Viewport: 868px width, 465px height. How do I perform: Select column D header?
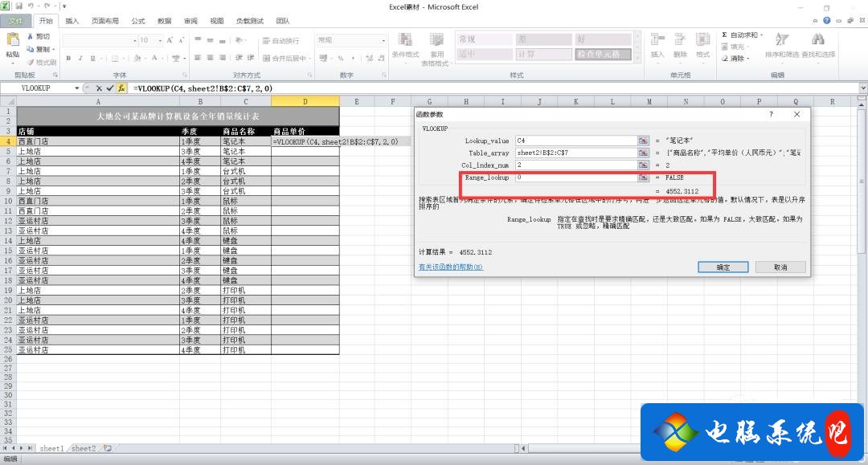click(305, 102)
